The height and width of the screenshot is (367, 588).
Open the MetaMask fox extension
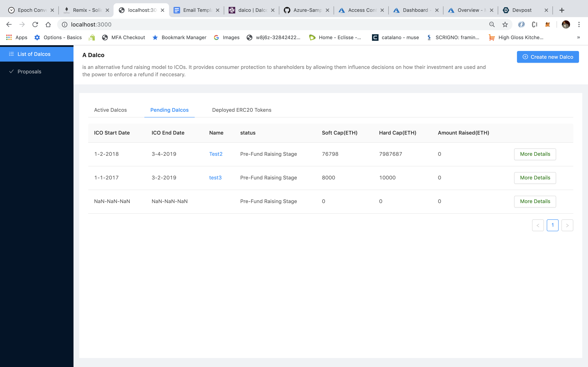coord(548,24)
